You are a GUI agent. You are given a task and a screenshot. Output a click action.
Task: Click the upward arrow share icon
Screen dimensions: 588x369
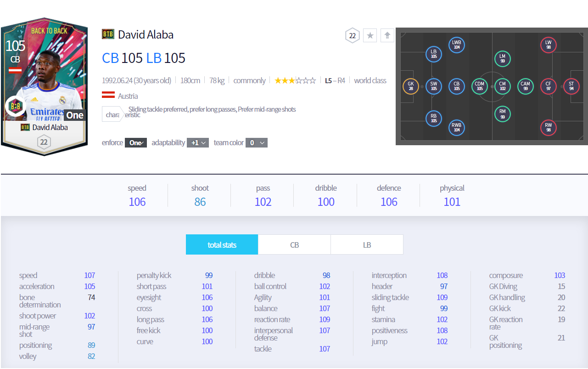pos(387,35)
